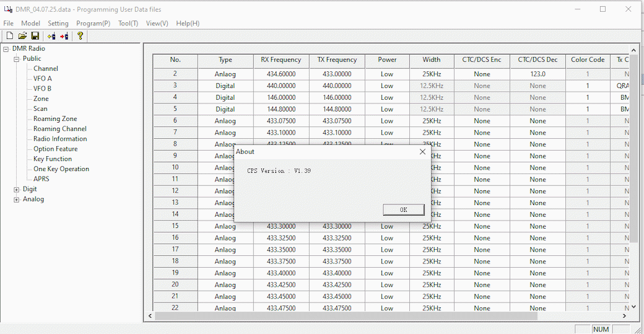Open the Program(P) menu
Viewport: 644px width, 334px height.
tap(94, 24)
